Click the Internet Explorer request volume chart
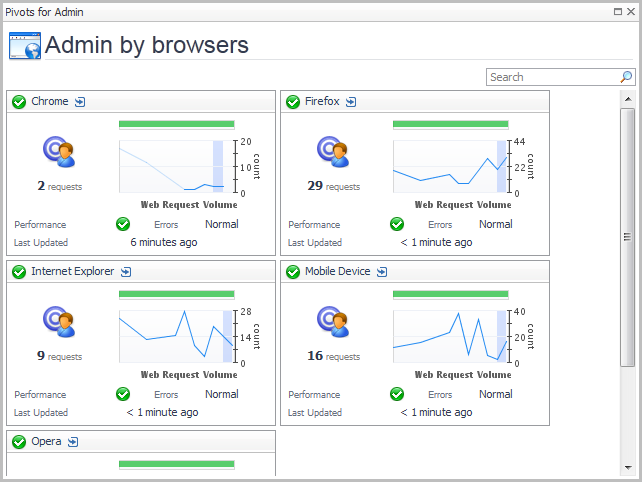The width and height of the screenshot is (642, 482). coord(177,336)
